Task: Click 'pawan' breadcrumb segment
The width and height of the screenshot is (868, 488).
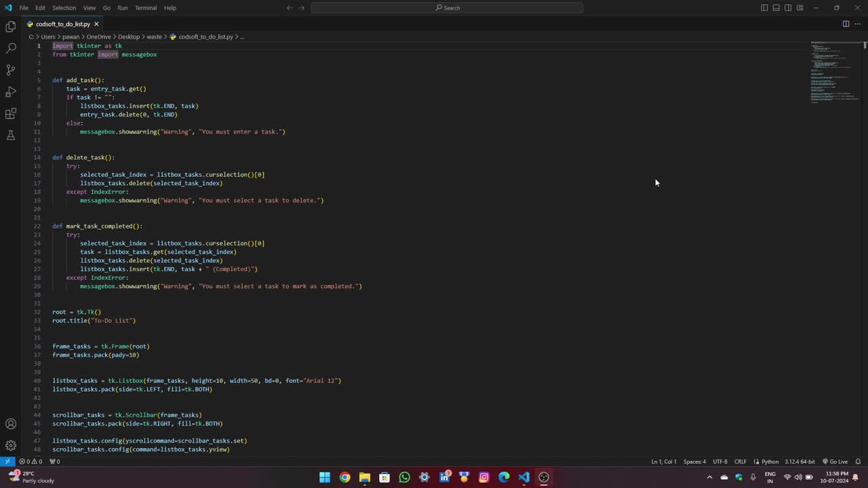Action: coord(71,37)
